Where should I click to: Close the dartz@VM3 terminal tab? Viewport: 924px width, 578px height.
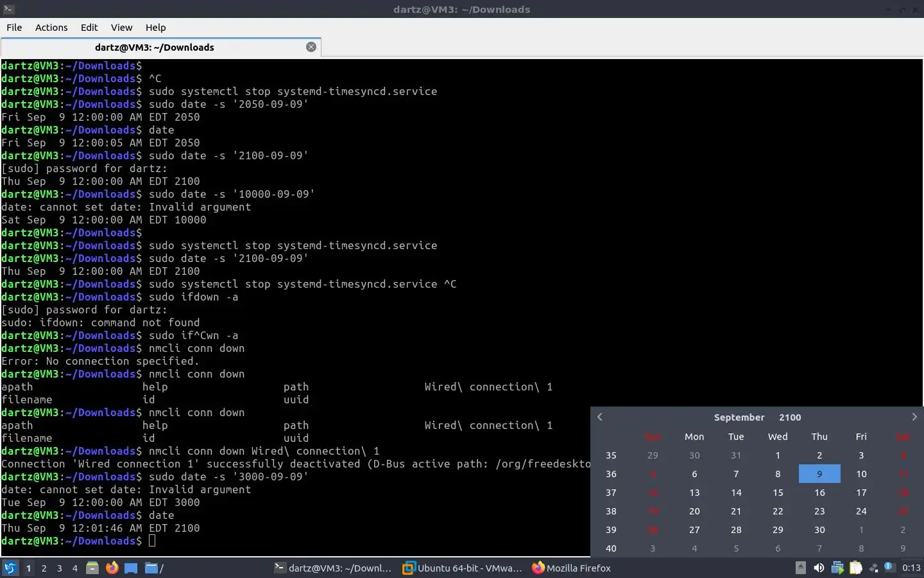click(311, 47)
